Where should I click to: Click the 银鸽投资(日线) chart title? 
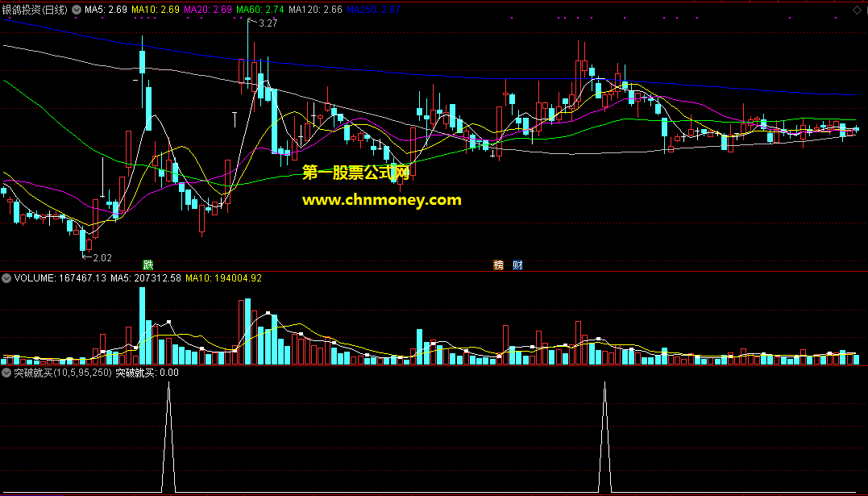point(35,10)
